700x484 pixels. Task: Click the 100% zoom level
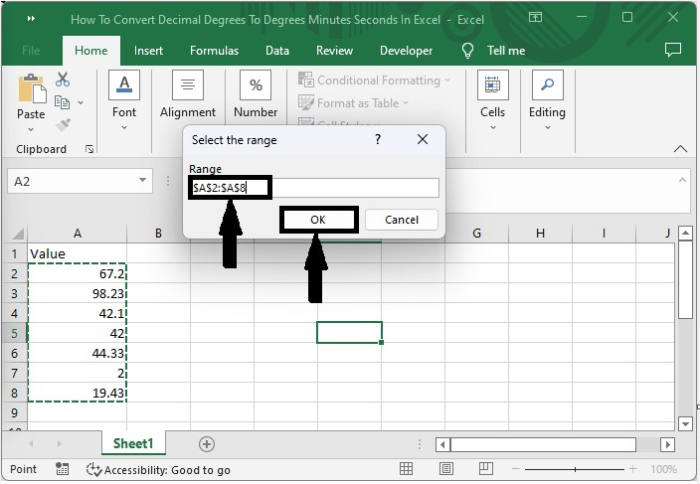coord(664,469)
